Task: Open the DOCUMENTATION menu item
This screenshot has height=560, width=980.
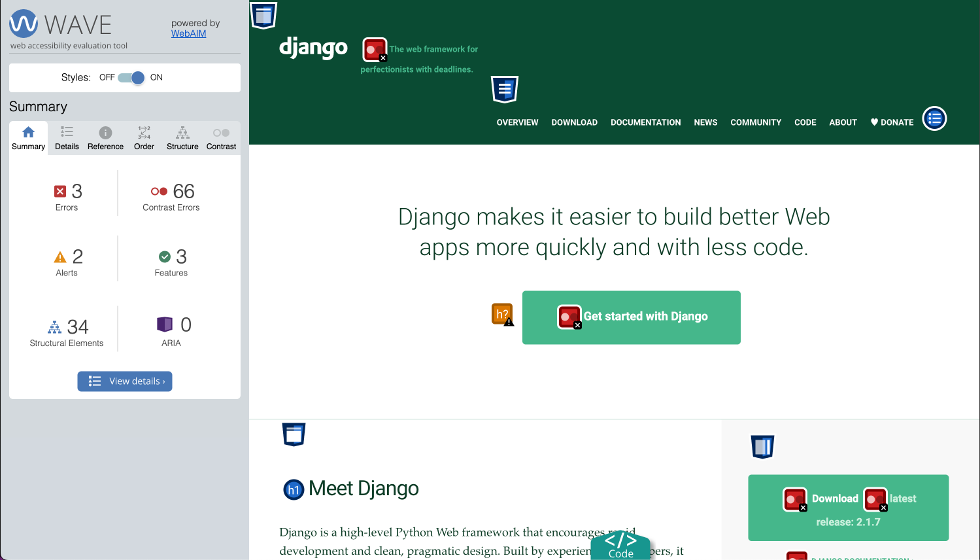Action: [645, 122]
